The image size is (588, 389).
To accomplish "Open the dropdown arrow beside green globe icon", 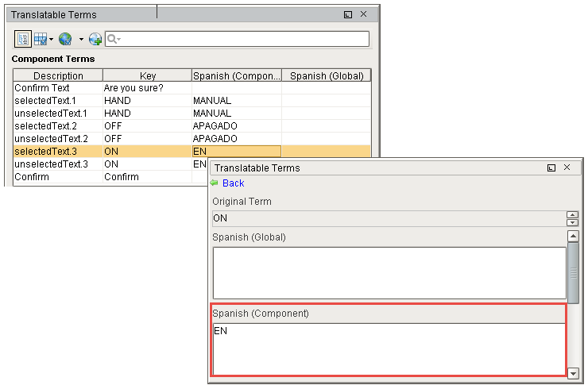I will tap(81, 39).
